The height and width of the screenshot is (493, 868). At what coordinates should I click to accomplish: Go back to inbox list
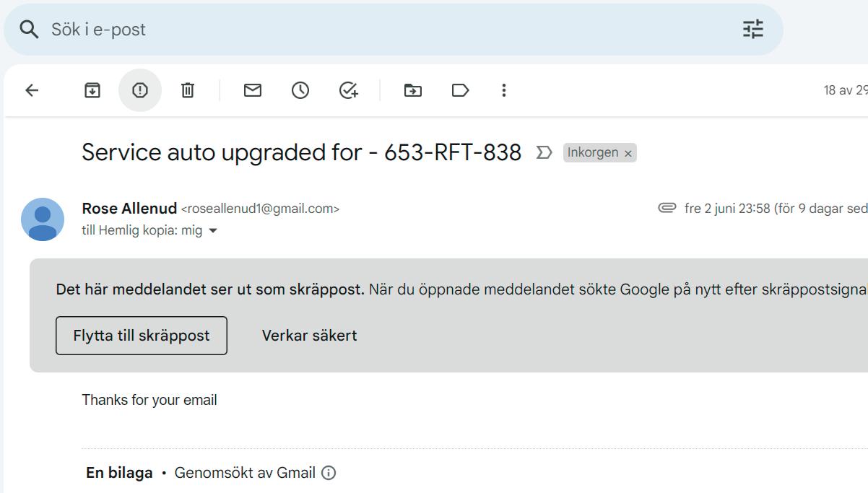[32, 90]
